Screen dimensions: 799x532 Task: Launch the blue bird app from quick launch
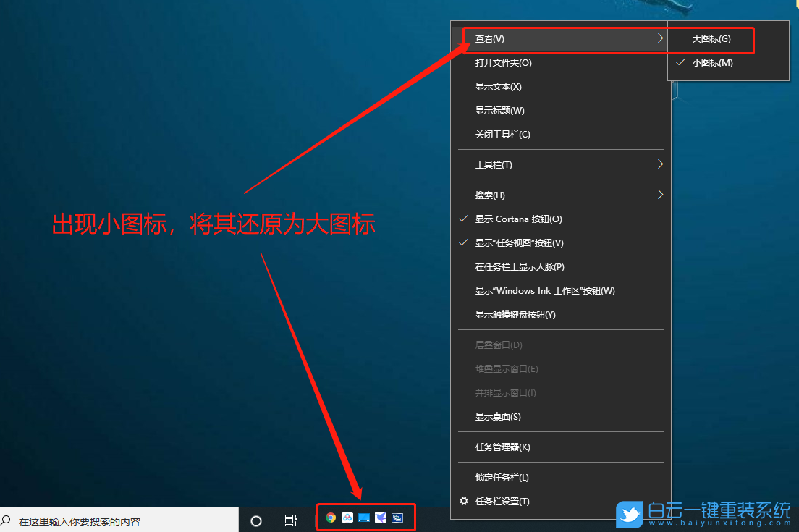click(x=381, y=517)
